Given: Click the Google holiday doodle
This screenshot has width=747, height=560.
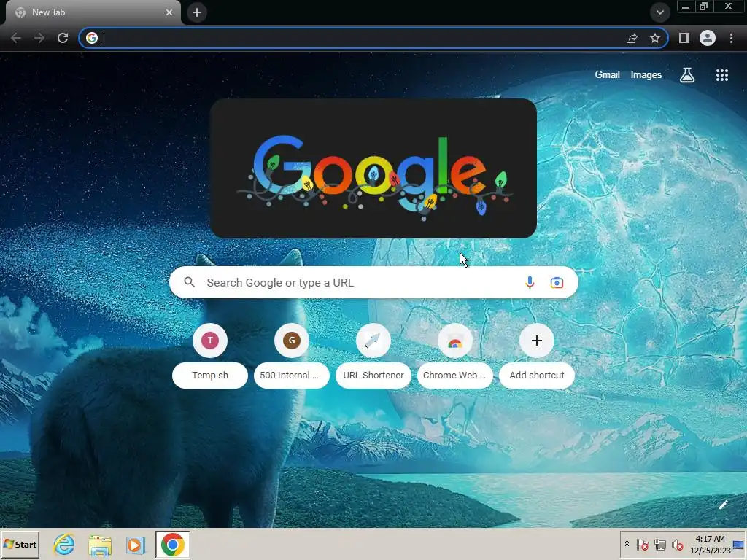Looking at the screenshot, I should point(373,168).
